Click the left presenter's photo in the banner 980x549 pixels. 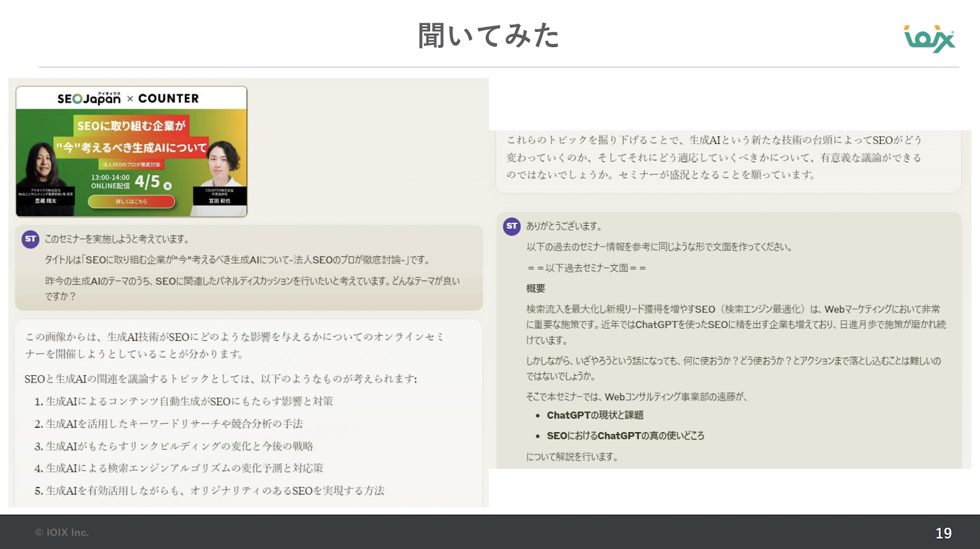pos(44,166)
